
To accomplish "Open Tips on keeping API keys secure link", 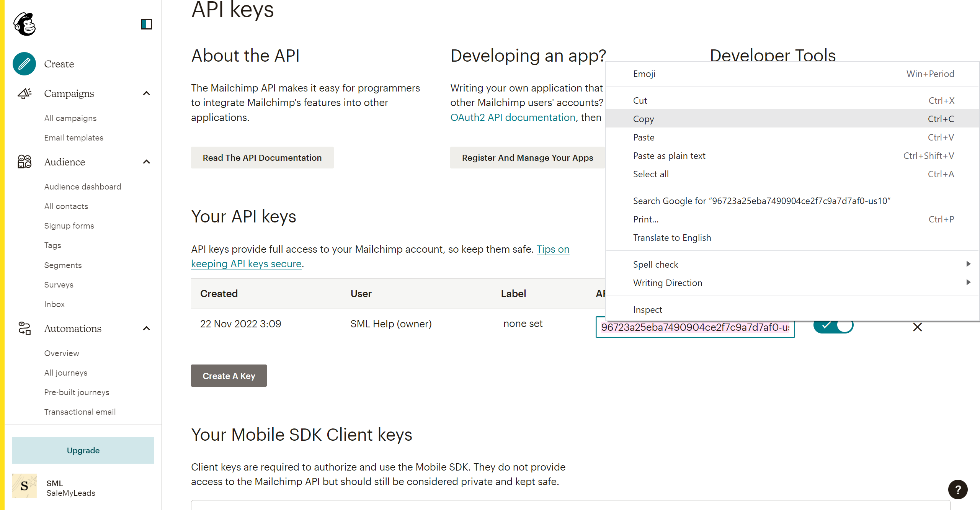I will (553, 249).
